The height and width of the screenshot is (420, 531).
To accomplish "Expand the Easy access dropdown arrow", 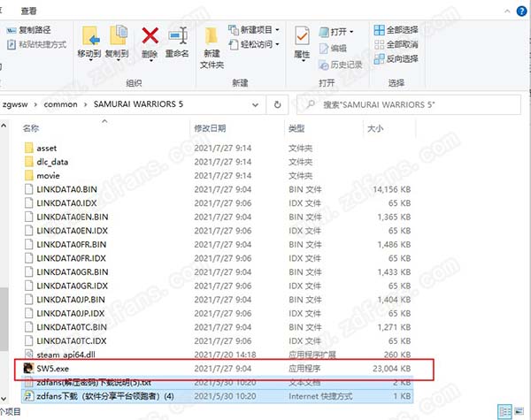I will [277, 44].
